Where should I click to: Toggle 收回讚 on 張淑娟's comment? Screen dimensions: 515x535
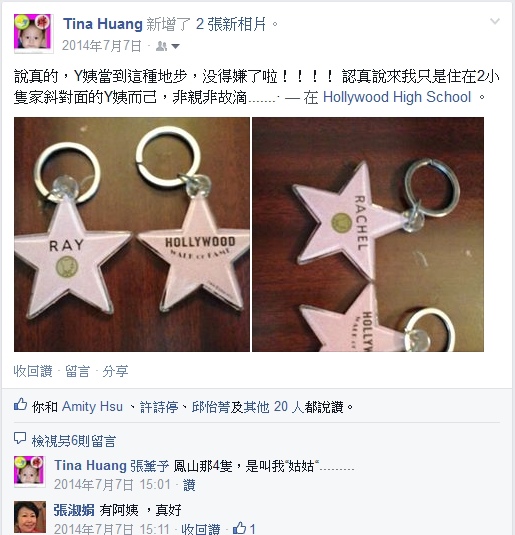pyautogui.click(x=201, y=529)
